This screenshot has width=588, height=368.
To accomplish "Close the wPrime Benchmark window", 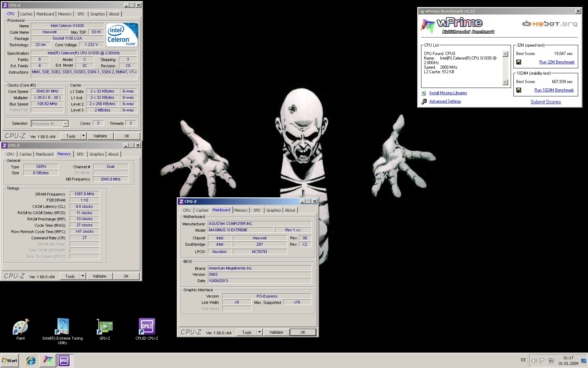I will coord(578,11).
